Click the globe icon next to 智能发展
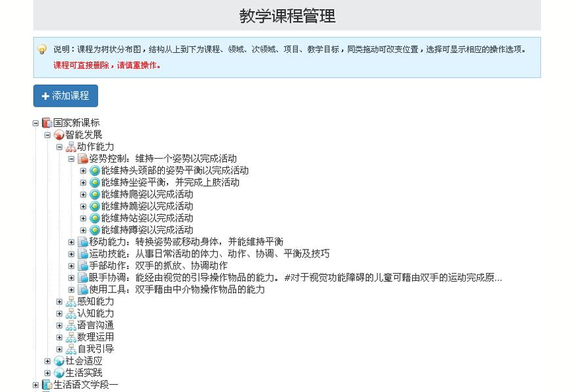The height and width of the screenshot is (392, 575). pyautogui.click(x=58, y=135)
